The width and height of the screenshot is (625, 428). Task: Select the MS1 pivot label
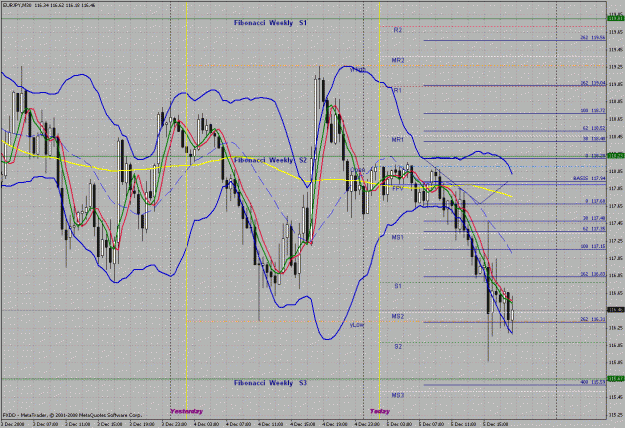397,237
